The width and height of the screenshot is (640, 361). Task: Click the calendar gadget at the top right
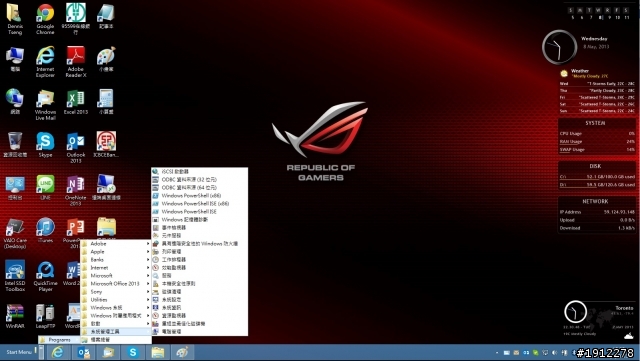point(599,14)
